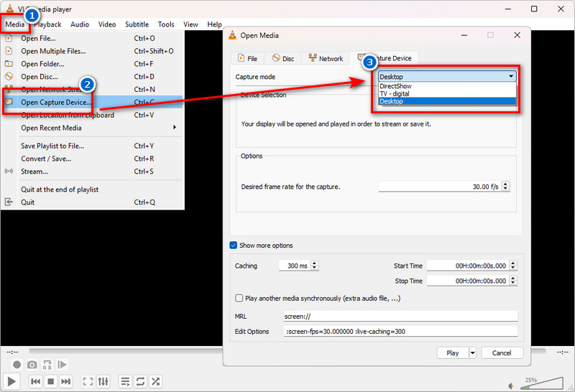Start playback with the main Play control
This screenshot has height=392, width=575.
pos(11,381)
